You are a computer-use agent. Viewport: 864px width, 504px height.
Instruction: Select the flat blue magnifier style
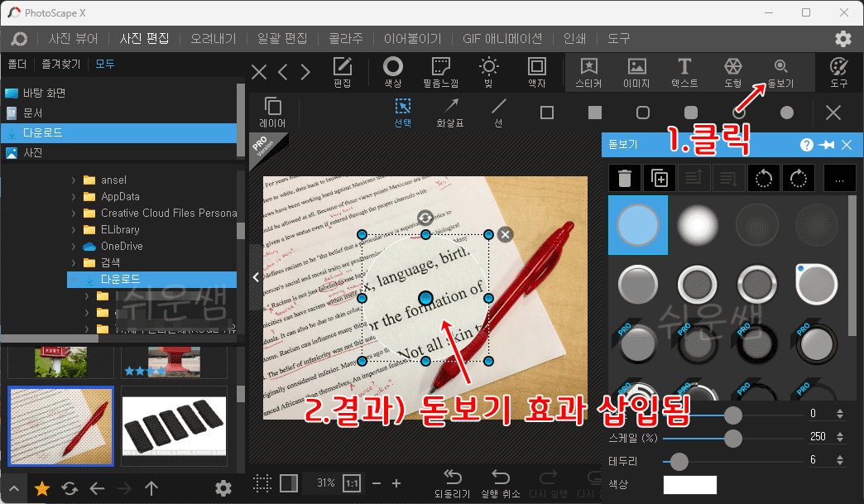638,225
